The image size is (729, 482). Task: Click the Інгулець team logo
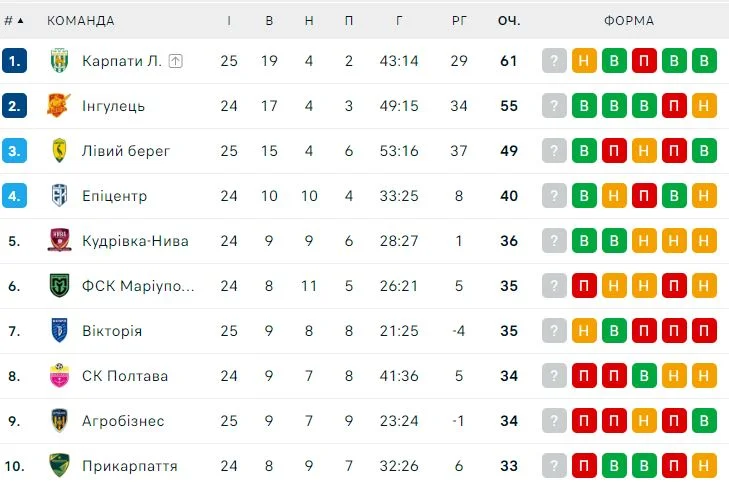(x=59, y=106)
